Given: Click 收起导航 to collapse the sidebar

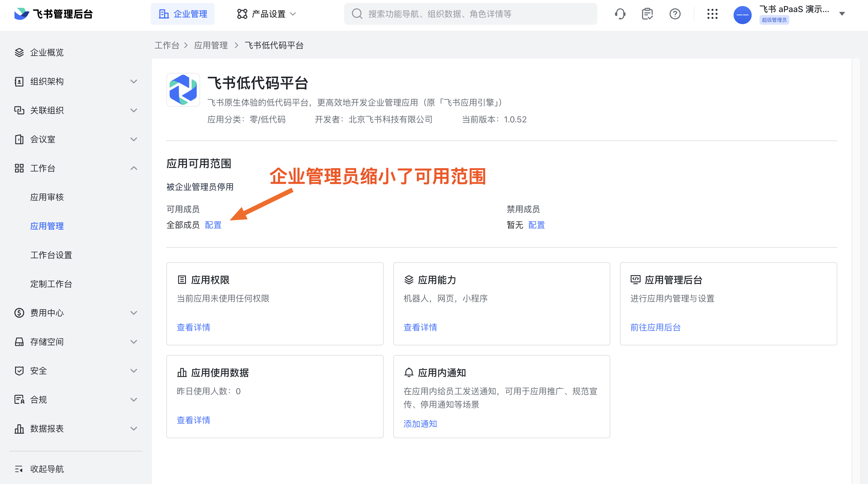Looking at the screenshot, I should [47, 469].
